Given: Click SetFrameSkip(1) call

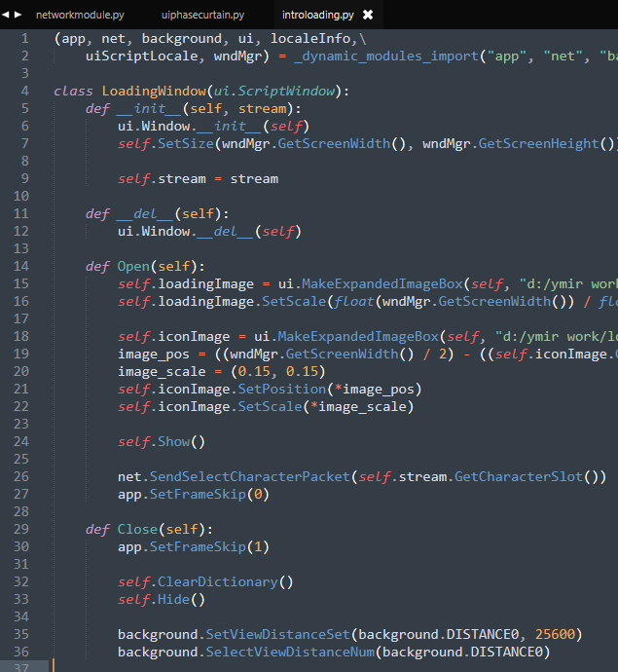Looking at the screenshot, I should (209, 546).
